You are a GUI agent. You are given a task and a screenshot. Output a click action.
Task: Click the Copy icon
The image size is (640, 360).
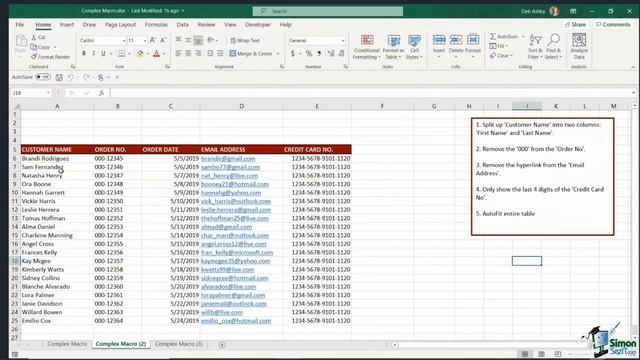(x=34, y=47)
